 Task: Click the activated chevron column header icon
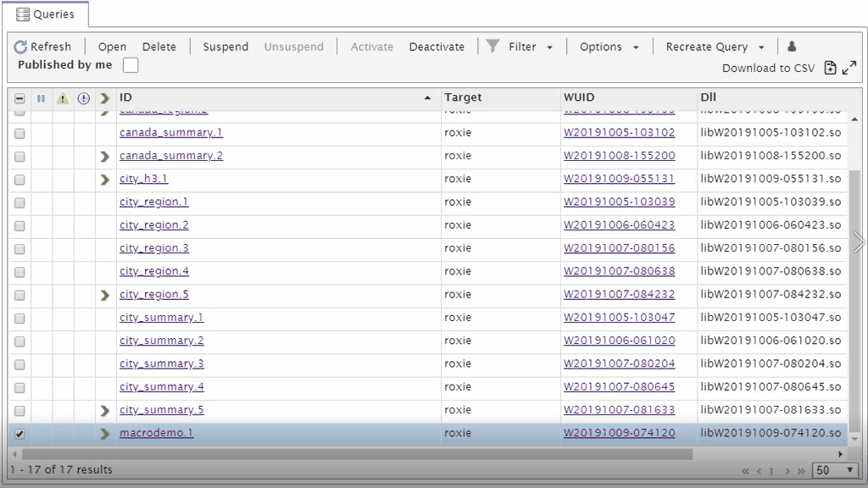tap(104, 98)
